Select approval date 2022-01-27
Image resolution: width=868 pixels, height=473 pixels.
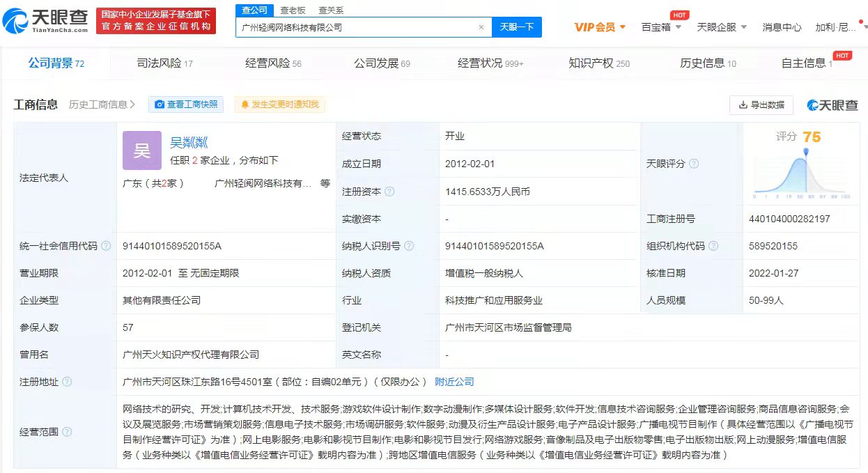pos(773,273)
